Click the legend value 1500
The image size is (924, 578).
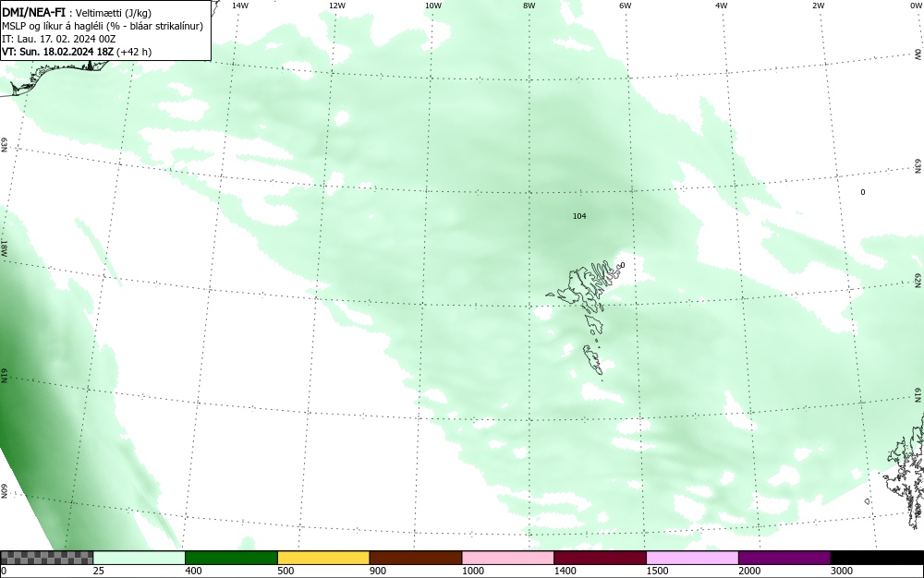657,571
